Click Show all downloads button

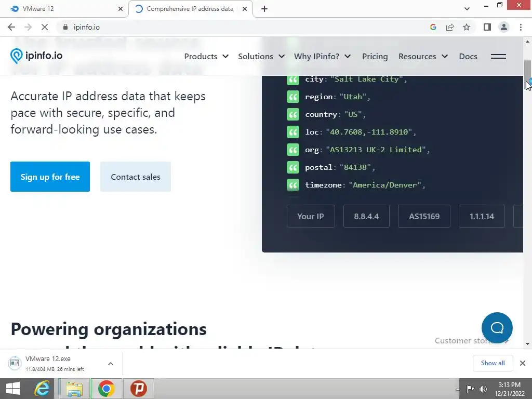[x=493, y=363]
